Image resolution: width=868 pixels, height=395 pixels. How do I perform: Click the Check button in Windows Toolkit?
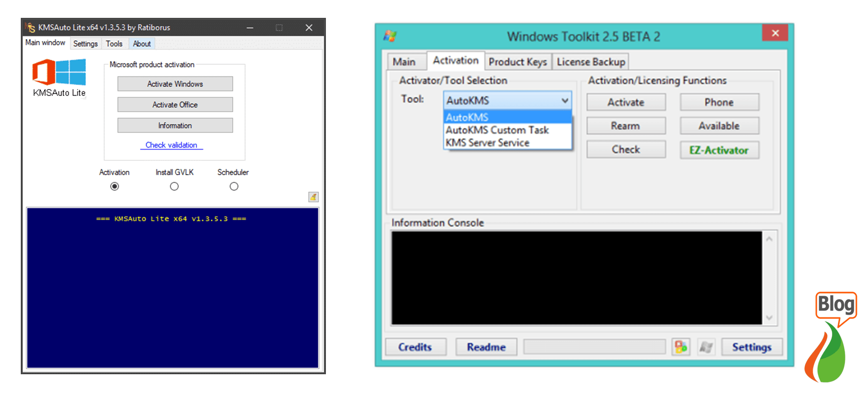pos(626,150)
